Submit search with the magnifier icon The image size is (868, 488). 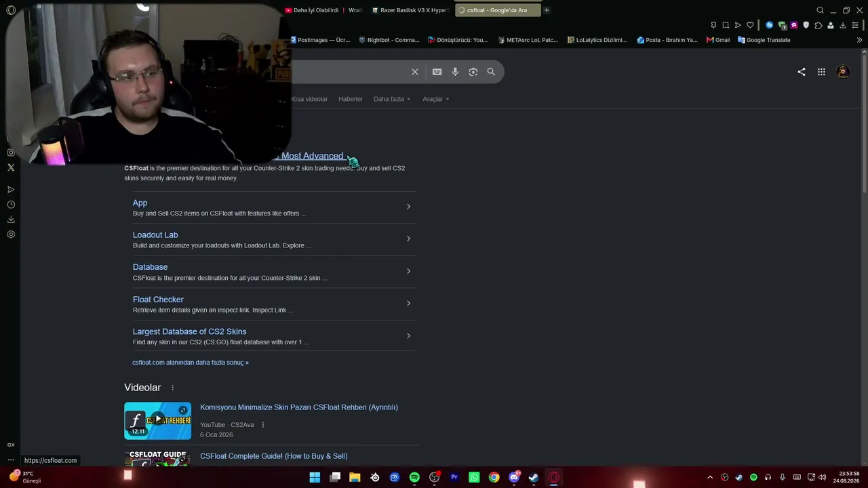[x=491, y=72]
